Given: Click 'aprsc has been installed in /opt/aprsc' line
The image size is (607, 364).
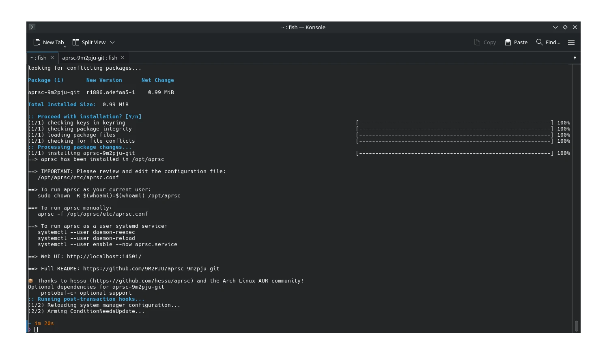Looking at the screenshot, I should [96, 159].
